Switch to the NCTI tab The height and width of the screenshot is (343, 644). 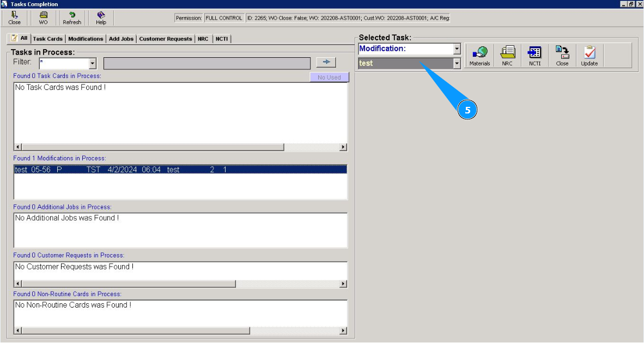(222, 39)
